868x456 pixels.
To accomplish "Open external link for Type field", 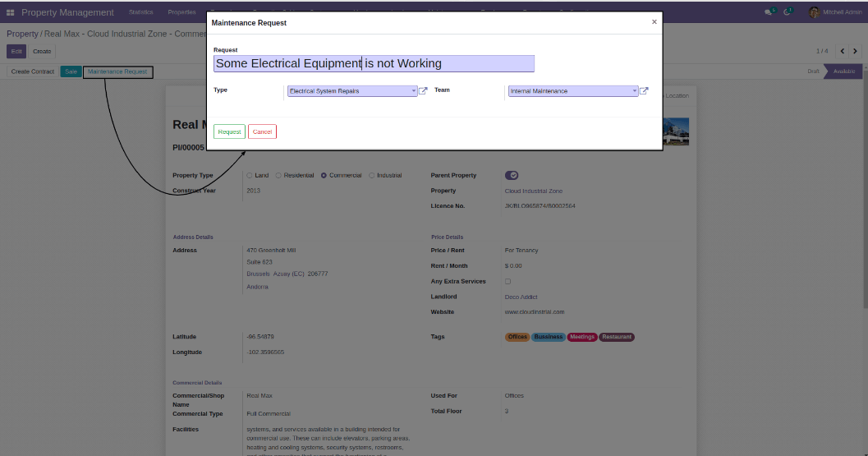I will (x=424, y=91).
